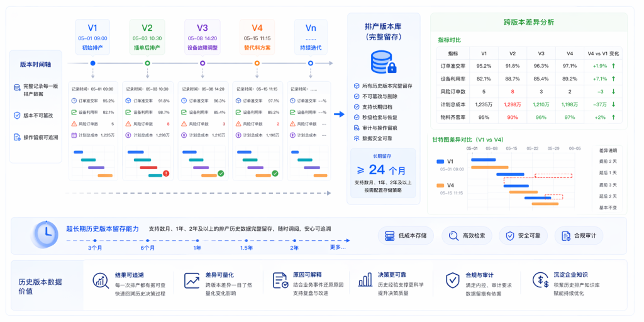Click the red alert icon on V2 gantt

pos(166,174)
